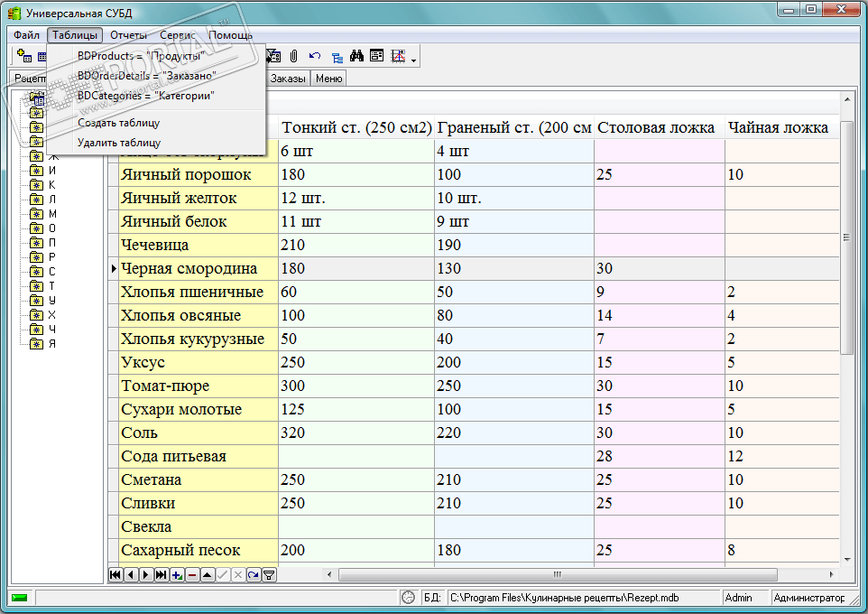Open BDProducts = "Продукты" table entry
This screenshot has height=614, width=868.
click(x=141, y=56)
